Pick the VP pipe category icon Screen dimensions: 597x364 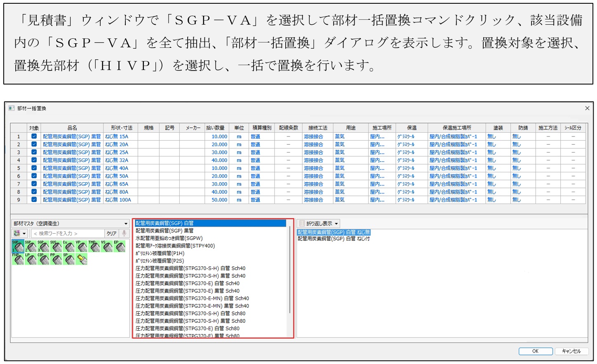82,247
